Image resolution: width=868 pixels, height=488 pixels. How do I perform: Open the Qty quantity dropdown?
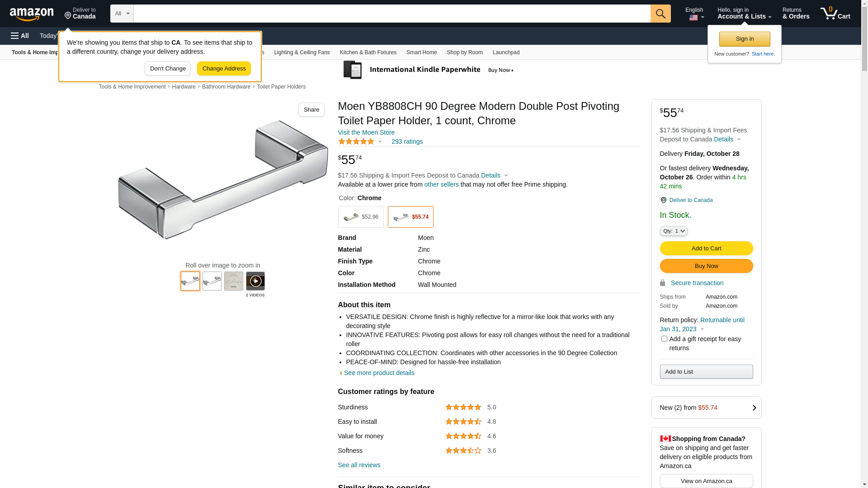click(673, 231)
